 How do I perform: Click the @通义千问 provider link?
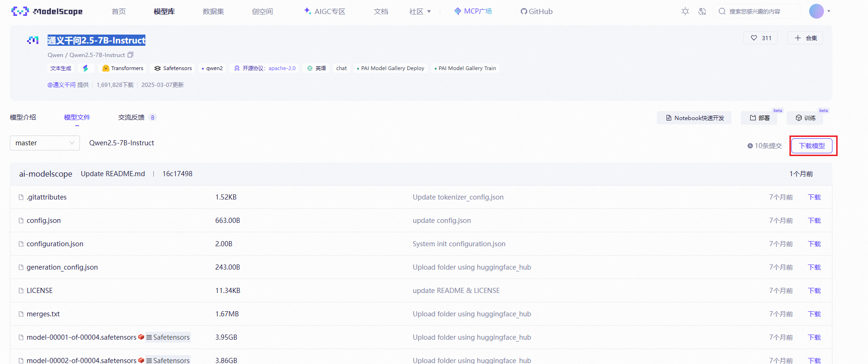[x=61, y=85]
